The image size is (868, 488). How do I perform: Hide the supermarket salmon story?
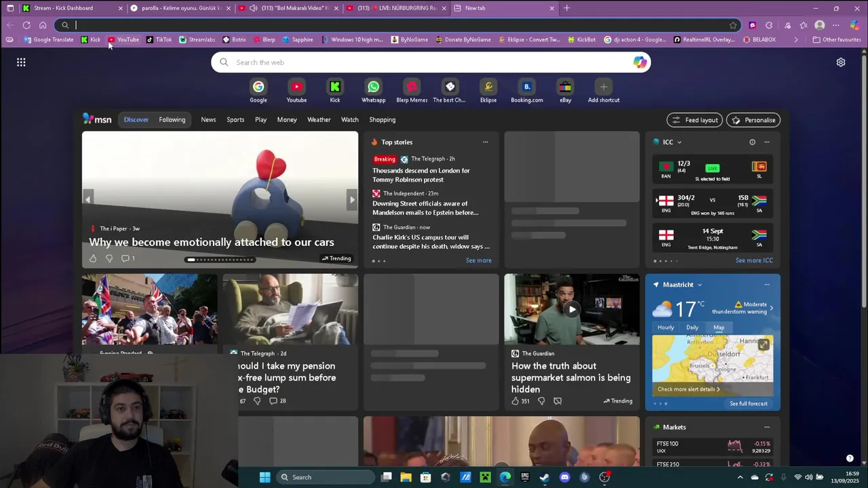click(x=557, y=401)
